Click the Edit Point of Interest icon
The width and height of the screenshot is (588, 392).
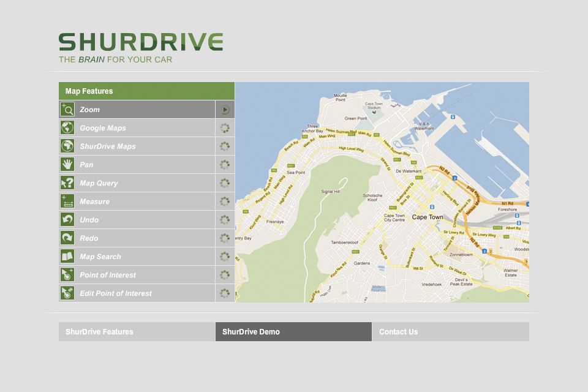tap(67, 293)
